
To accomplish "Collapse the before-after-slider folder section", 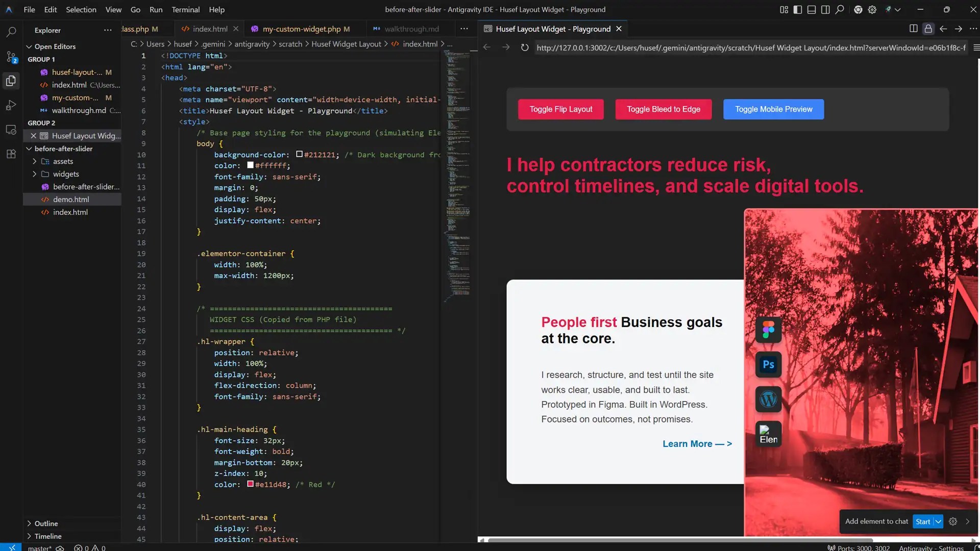I will coord(29,148).
